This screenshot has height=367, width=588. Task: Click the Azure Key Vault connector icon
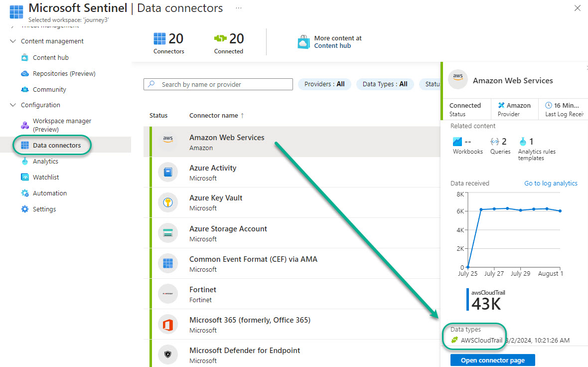tap(168, 202)
